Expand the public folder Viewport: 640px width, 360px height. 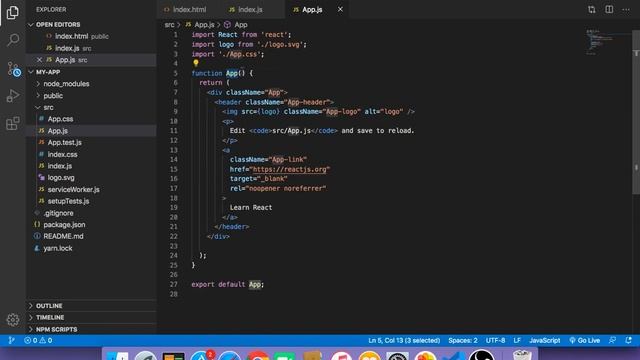point(53,96)
